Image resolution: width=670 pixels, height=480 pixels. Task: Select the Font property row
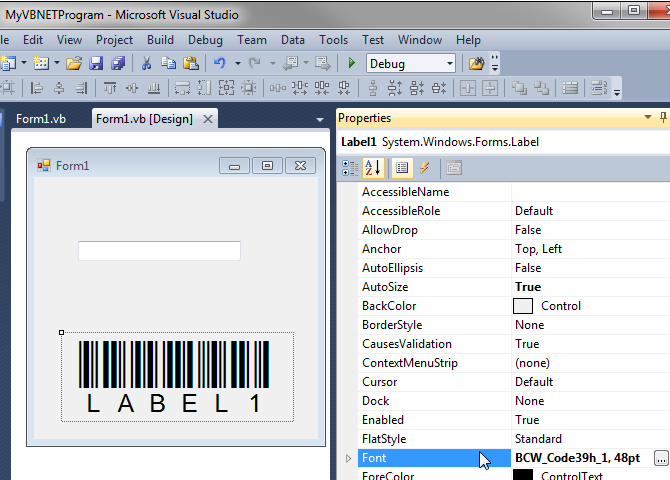(x=514, y=458)
